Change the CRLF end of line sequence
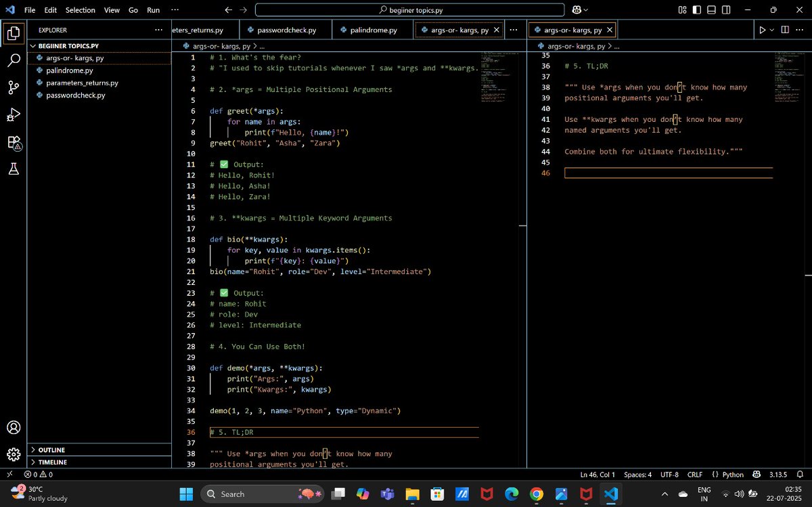Screen dimensions: 812x507 point(695,475)
